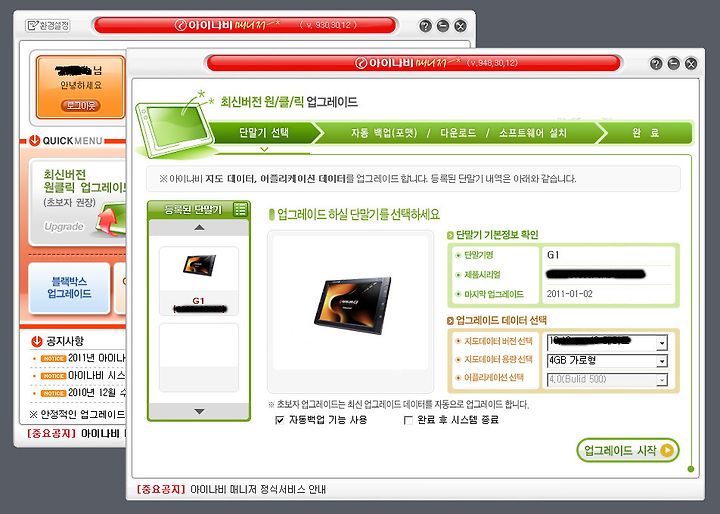Select the 완료 step
The width and height of the screenshot is (720, 514).
[645, 133]
